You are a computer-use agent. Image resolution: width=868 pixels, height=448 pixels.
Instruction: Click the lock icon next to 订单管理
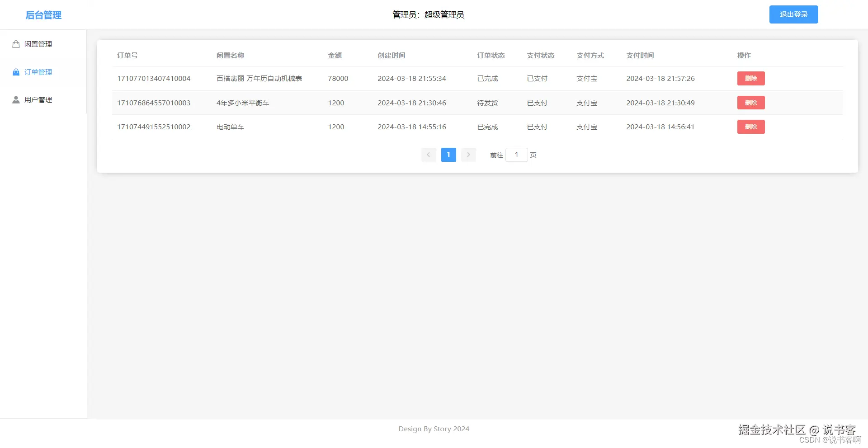coord(15,72)
